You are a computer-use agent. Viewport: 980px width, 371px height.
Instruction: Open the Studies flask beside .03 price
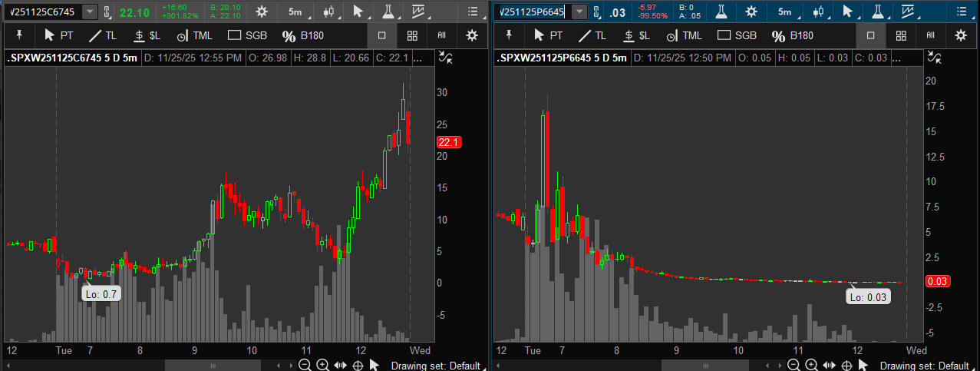point(720,12)
